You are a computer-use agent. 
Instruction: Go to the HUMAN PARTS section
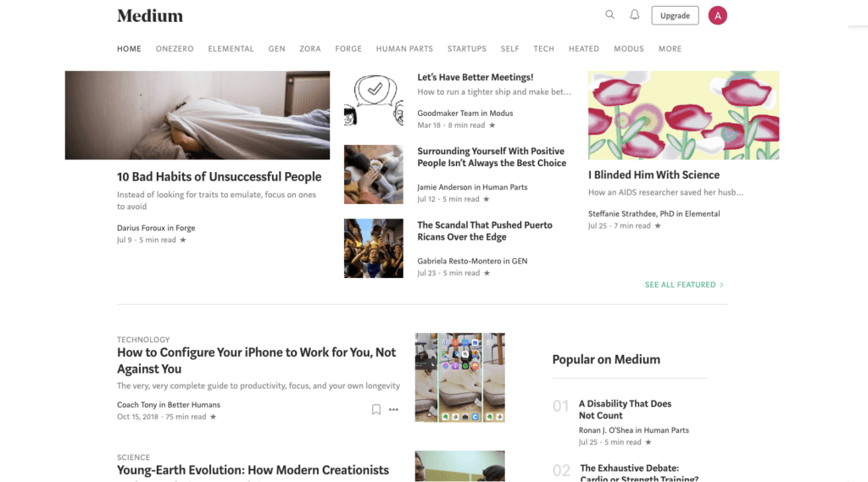[404, 48]
